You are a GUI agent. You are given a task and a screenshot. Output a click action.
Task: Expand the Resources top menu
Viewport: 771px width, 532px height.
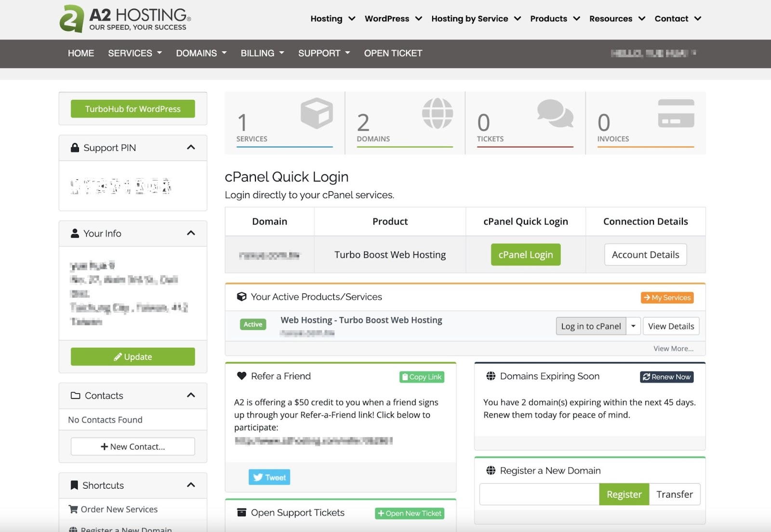click(x=617, y=18)
